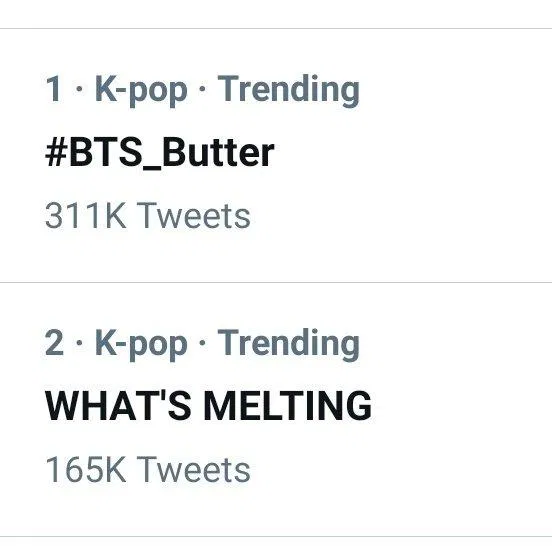552x546 pixels.
Task: Select the 311K number under #BTS_Butter
Action: [86, 215]
